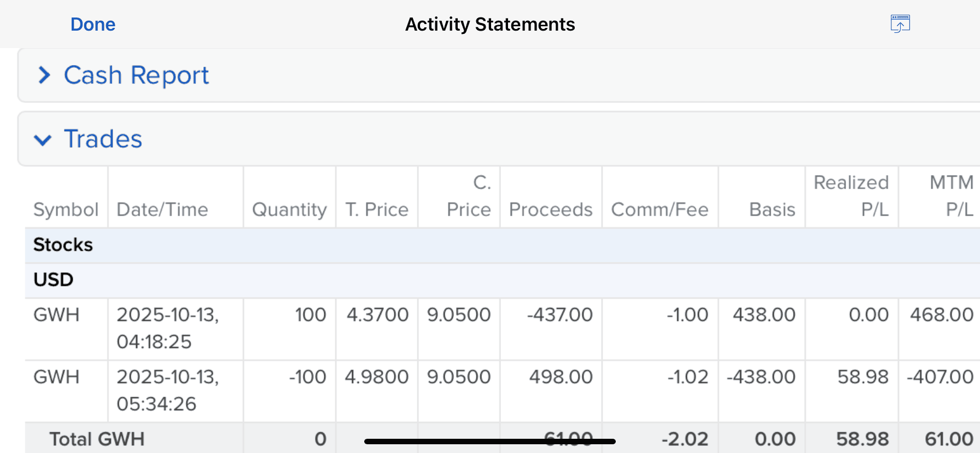
Task: Tap the Quantity column header
Action: (289, 210)
